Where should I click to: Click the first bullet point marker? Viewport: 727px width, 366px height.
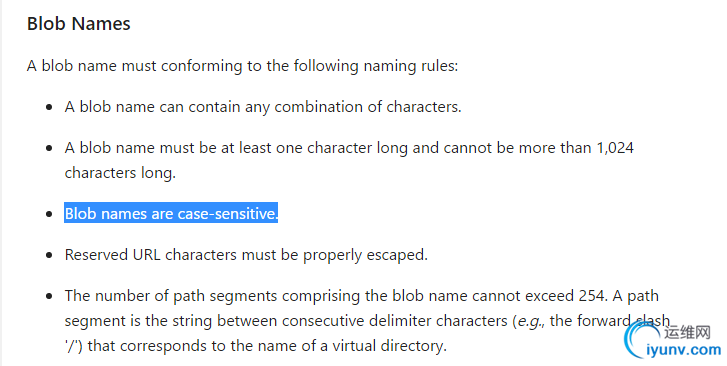(x=49, y=107)
